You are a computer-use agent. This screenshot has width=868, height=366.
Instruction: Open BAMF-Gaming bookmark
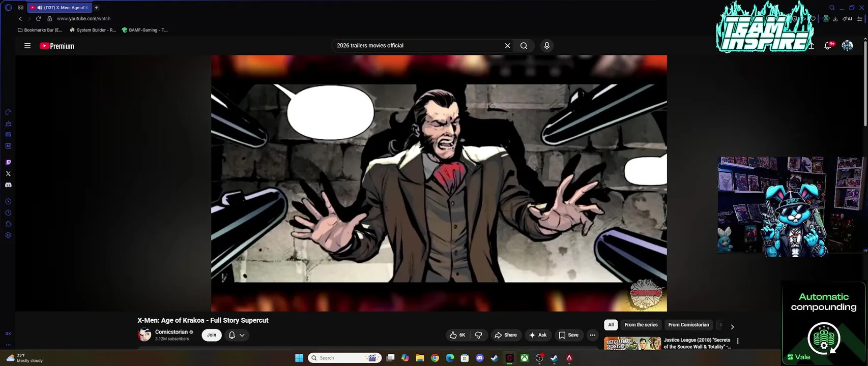click(144, 30)
